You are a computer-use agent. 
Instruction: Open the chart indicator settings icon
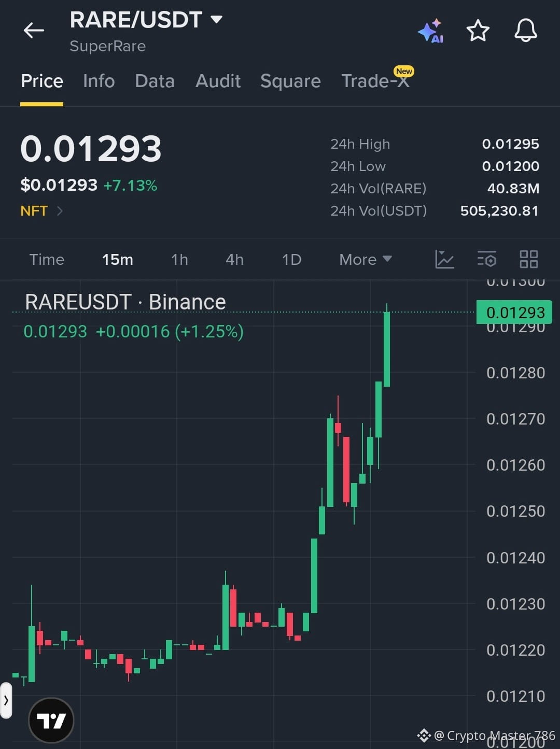pyautogui.click(x=487, y=259)
